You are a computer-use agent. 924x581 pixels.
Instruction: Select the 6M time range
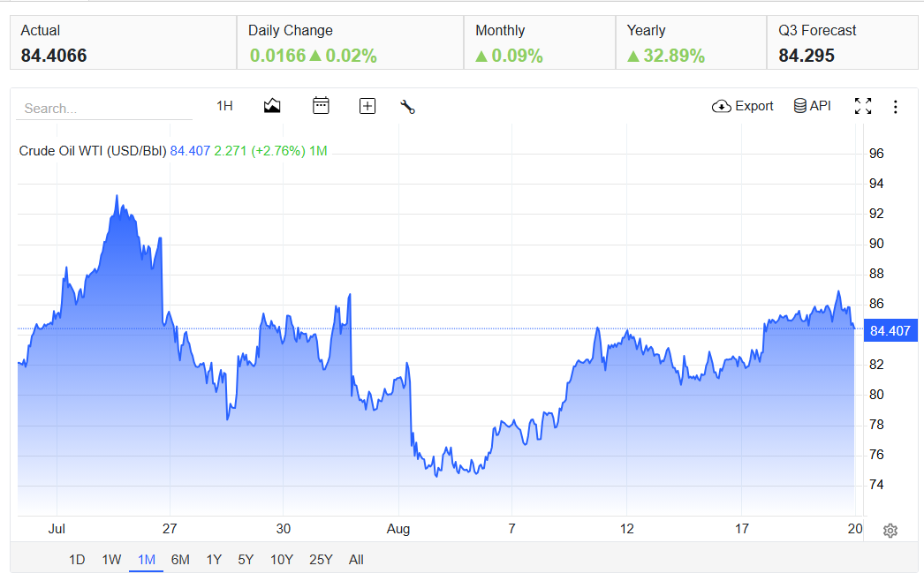point(180,560)
